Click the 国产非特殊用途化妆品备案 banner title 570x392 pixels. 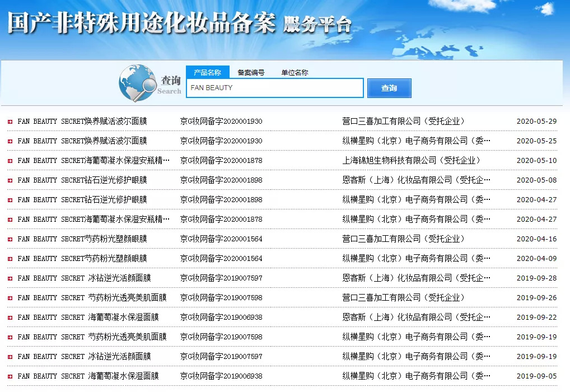point(142,23)
